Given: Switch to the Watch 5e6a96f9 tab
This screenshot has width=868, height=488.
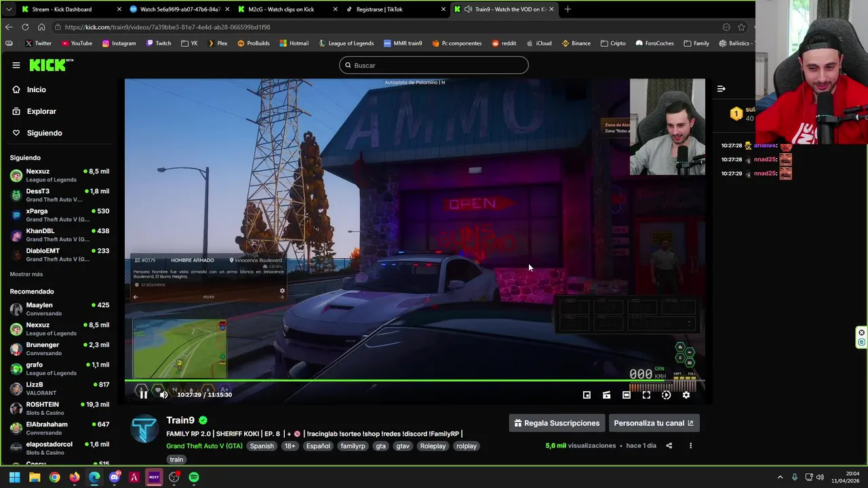Looking at the screenshot, I should (x=179, y=9).
